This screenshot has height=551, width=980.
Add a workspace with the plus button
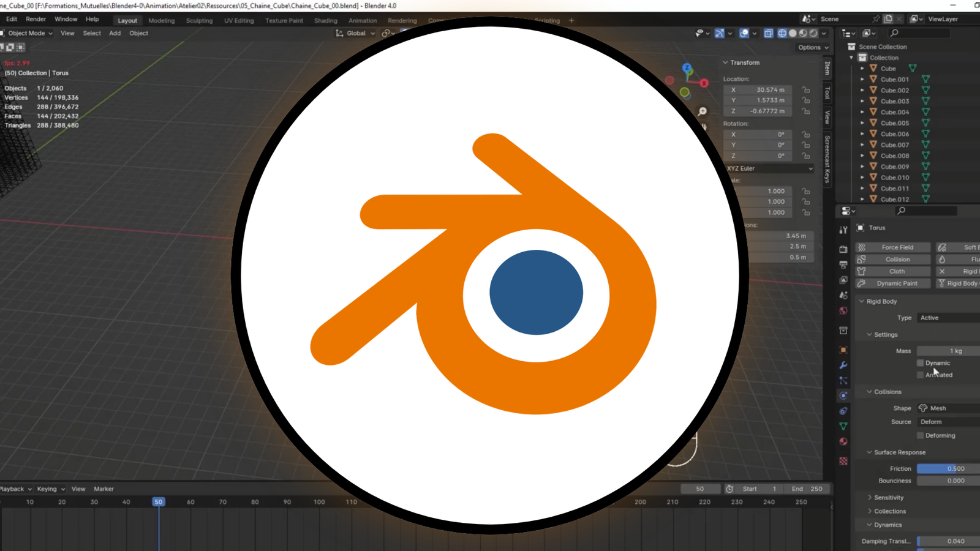click(x=571, y=20)
